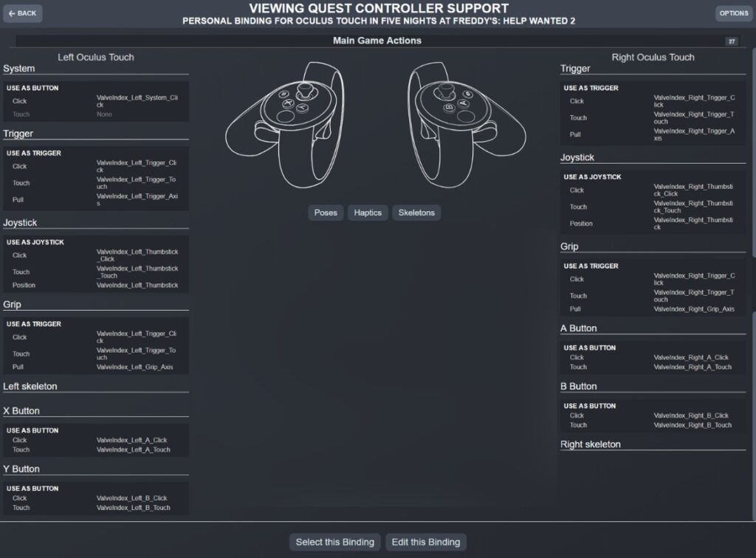Click the 27 actions count badge
The image size is (756, 558).
732,41
